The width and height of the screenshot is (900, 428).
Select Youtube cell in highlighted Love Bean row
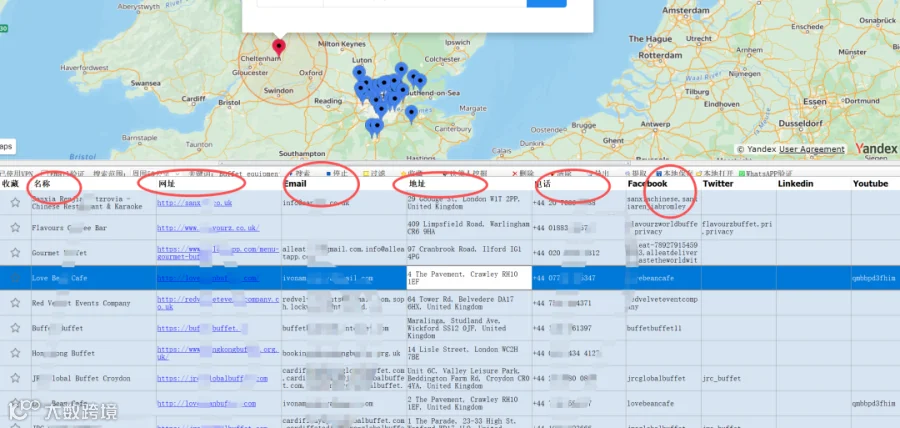[x=875, y=278]
